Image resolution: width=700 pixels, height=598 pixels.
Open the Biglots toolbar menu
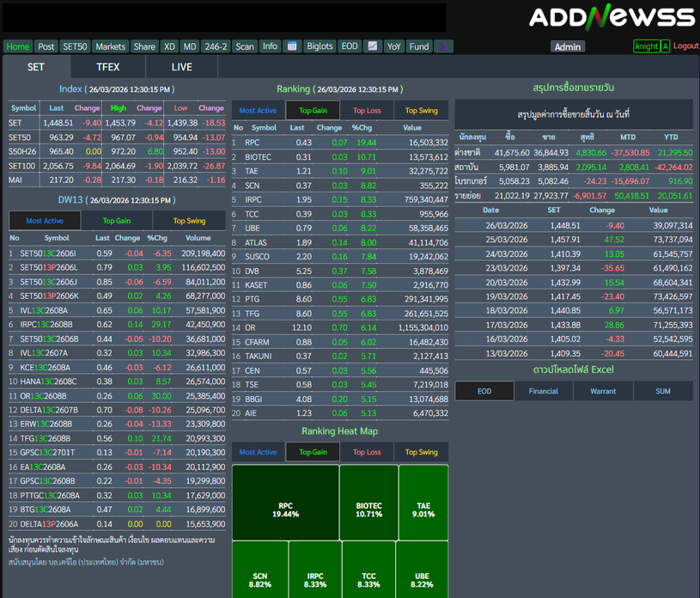click(x=320, y=46)
